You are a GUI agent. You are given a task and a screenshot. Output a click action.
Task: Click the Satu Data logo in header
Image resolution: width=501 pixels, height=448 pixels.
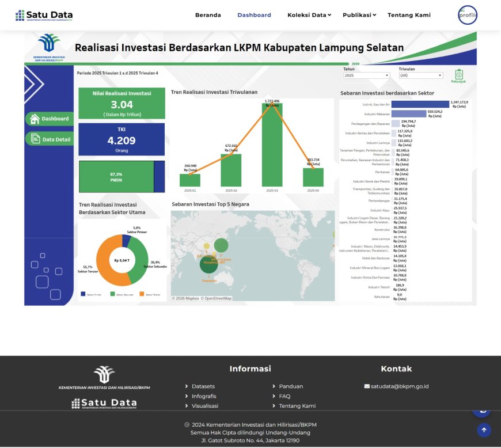[44, 16]
